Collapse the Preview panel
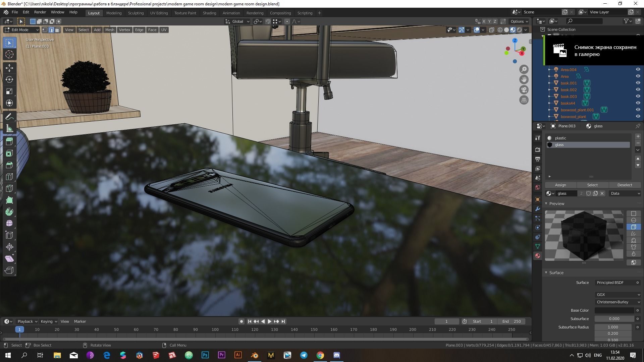 coord(546,203)
